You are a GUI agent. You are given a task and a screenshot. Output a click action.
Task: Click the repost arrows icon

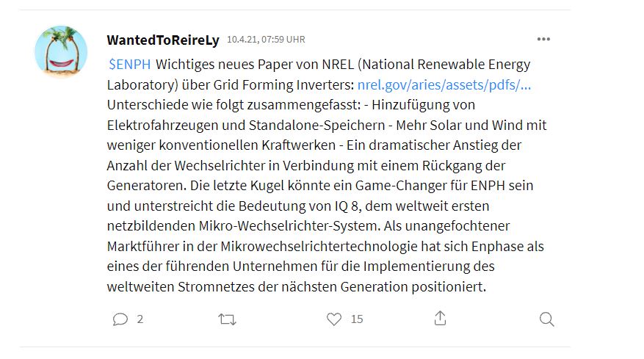(x=227, y=319)
